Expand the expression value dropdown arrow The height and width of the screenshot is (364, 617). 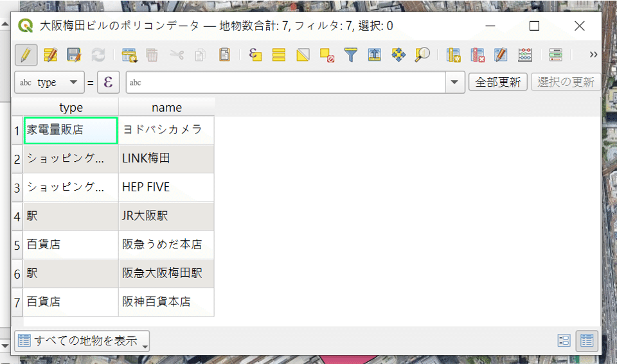454,82
